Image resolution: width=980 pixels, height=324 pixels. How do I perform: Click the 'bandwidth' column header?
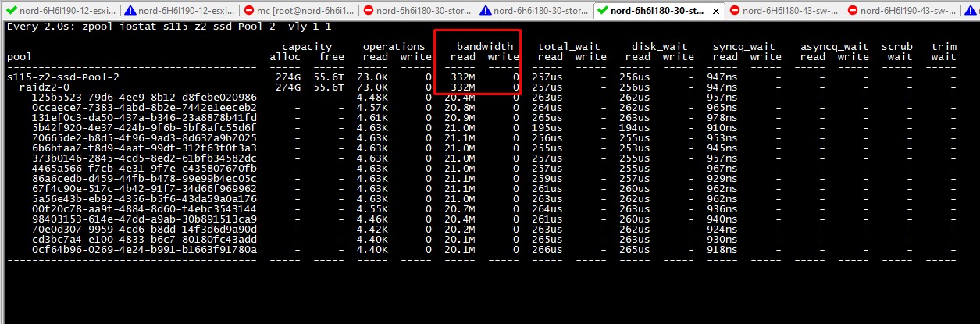click(485, 47)
